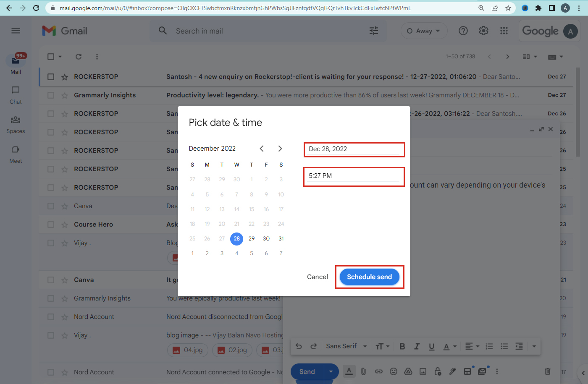Select December 31 in the calendar
This screenshot has height=384, width=588.
pyautogui.click(x=281, y=238)
